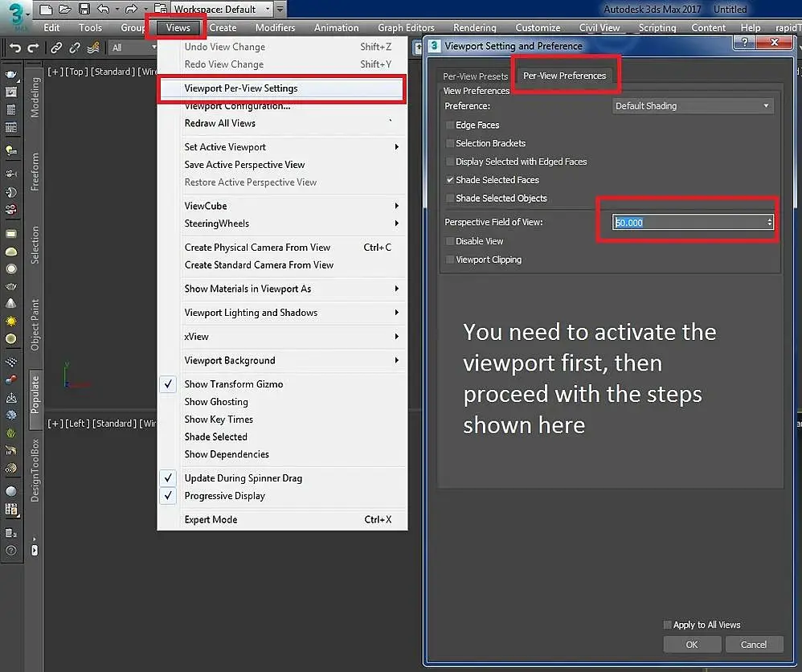This screenshot has width=802, height=672.
Task: Check Apply to All Views
Action: 667,625
